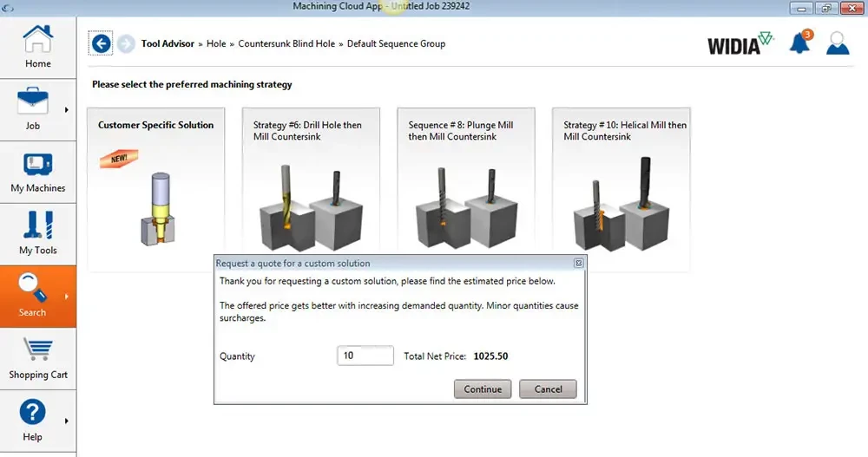Viewport: 868px width, 457px height.
Task: Expand the Search submenu arrow
Action: (67, 297)
